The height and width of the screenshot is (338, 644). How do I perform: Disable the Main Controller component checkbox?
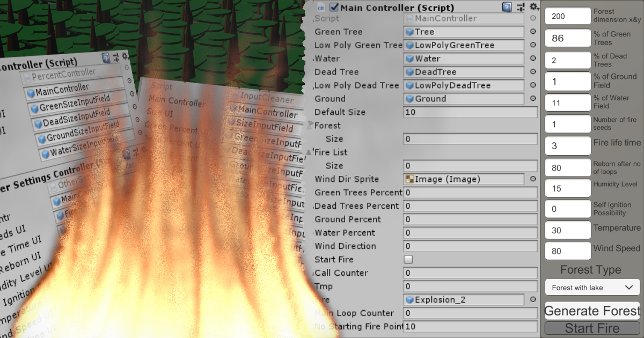(333, 7)
